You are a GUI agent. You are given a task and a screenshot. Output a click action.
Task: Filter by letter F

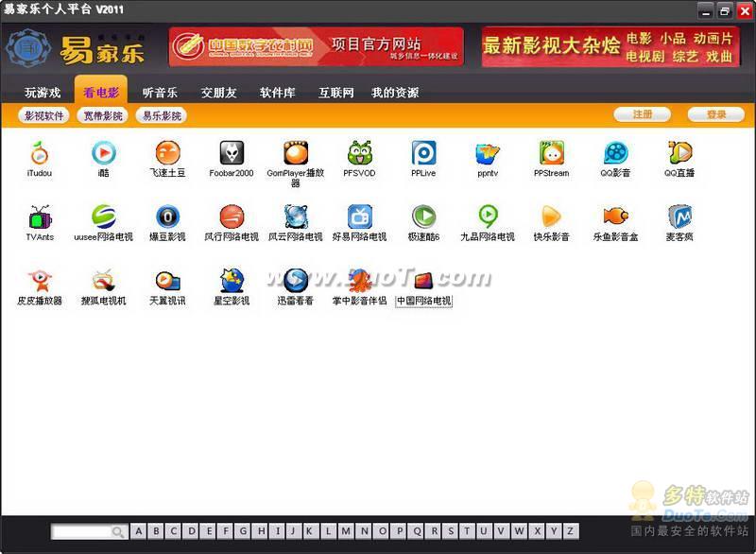click(226, 531)
